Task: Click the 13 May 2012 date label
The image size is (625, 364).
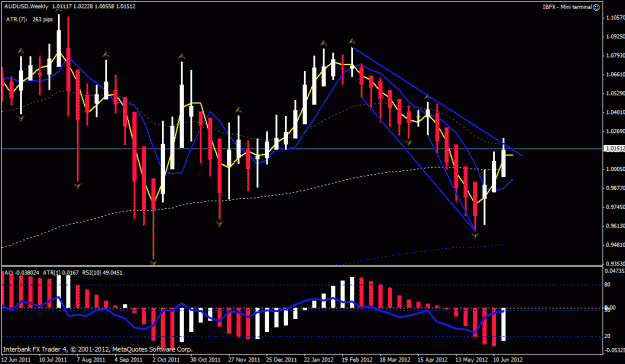Action: point(472,359)
